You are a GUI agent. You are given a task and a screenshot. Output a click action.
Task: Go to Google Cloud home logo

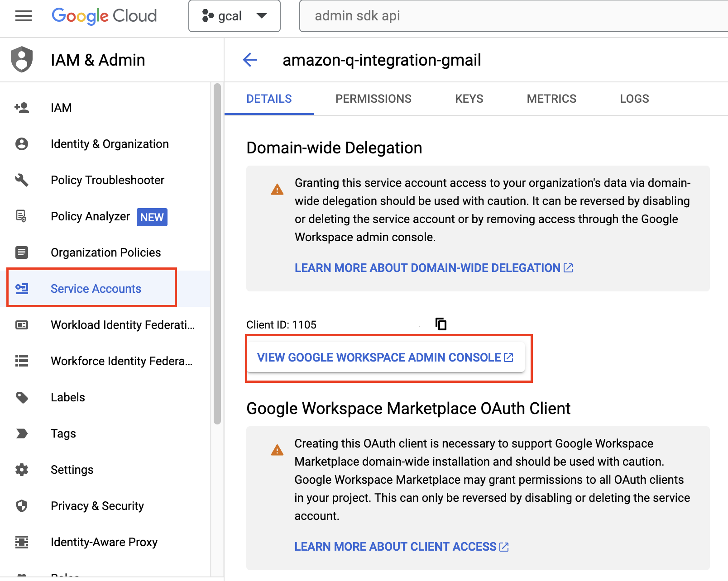point(104,16)
